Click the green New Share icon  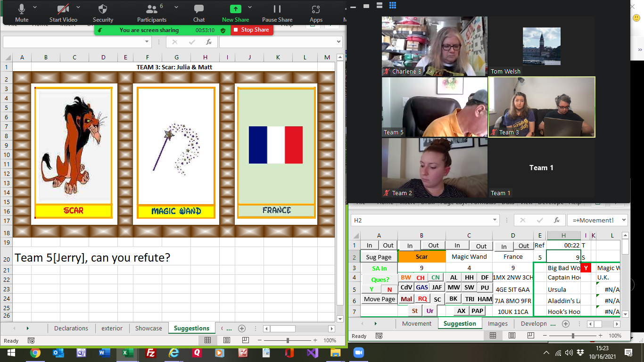click(x=235, y=9)
